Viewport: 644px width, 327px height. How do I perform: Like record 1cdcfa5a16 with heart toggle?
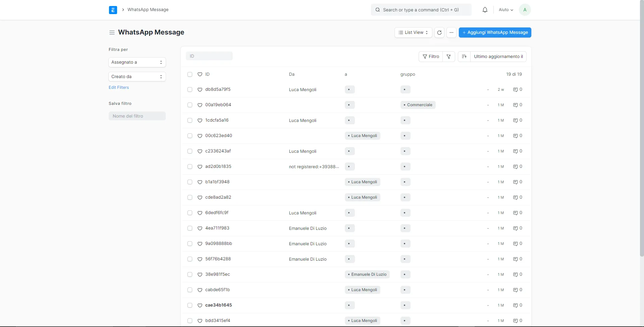200,120
